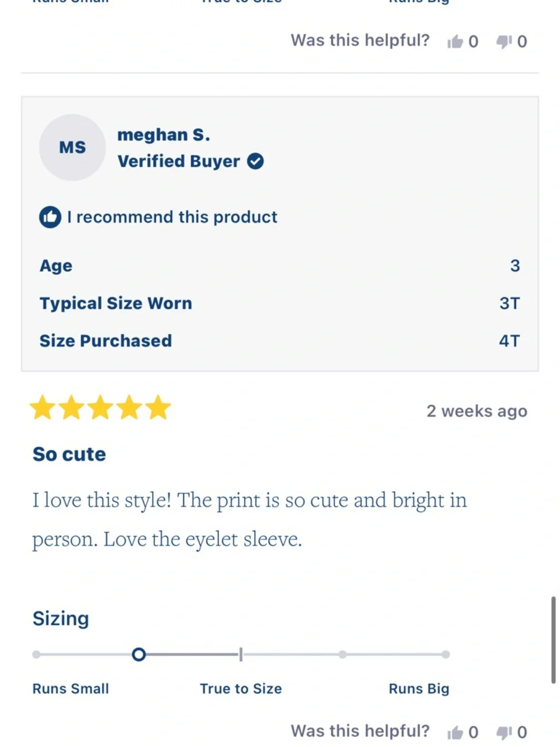This screenshot has height=747, width=560.
Task: Mark meghan's review unhelpful with thumbs down
Action: pyautogui.click(x=504, y=732)
